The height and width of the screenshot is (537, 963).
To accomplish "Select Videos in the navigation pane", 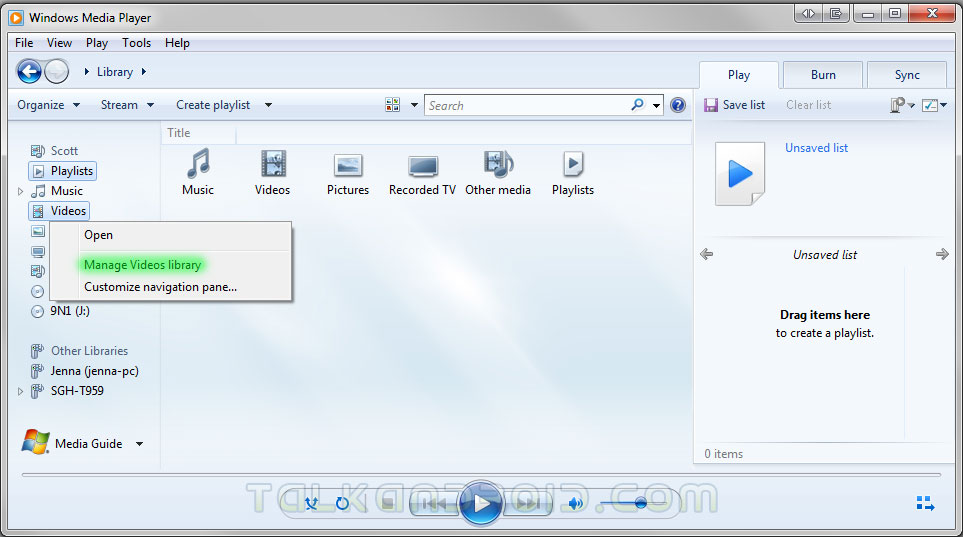I will coord(59,211).
